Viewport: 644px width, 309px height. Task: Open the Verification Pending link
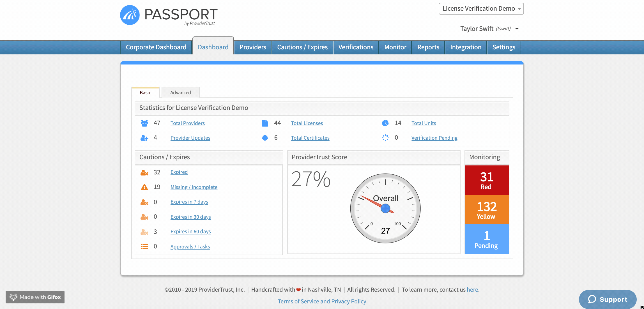(x=434, y=138)
